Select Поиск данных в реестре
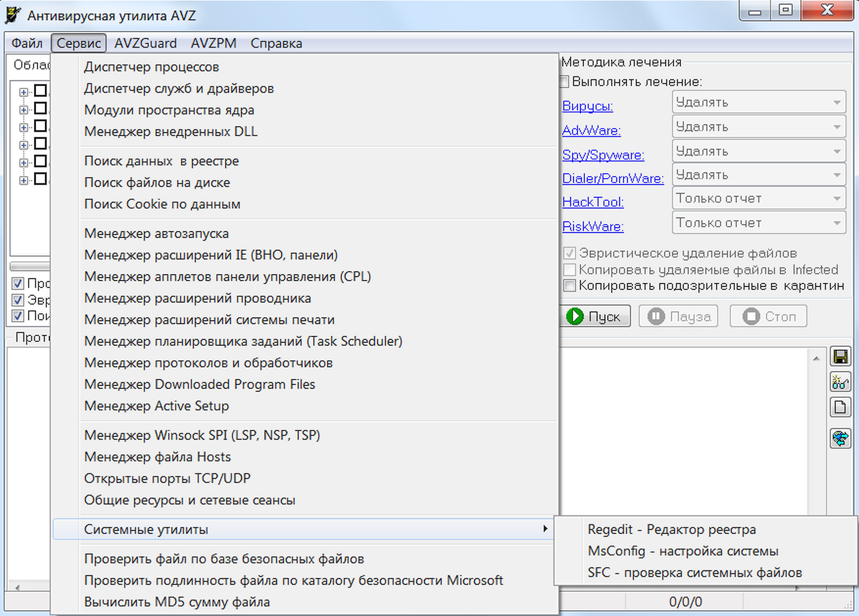 [305, 161]
